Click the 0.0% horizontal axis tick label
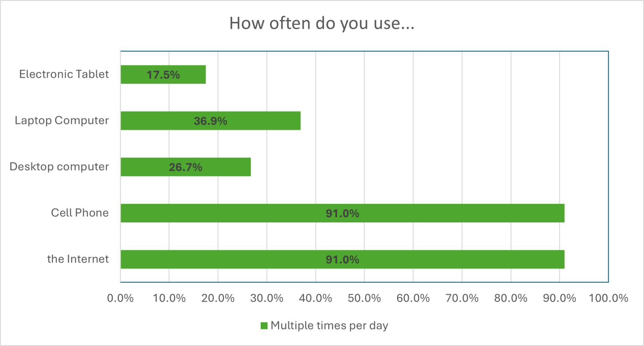 (x=120, y=298)
